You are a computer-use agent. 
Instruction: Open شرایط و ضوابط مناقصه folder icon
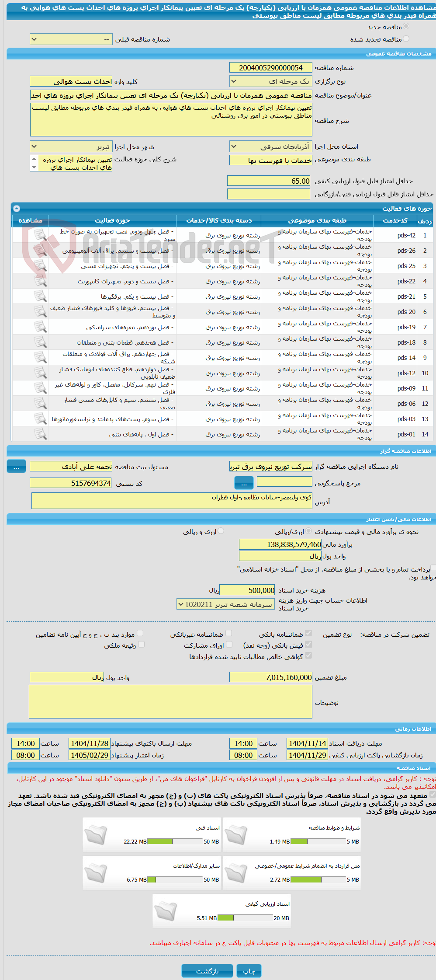coord(236,835)
